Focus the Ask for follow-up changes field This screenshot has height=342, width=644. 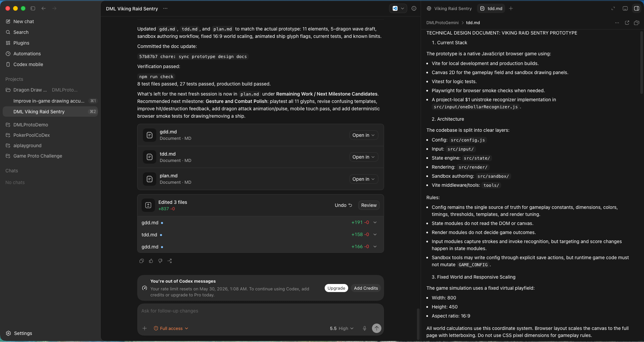260,311
